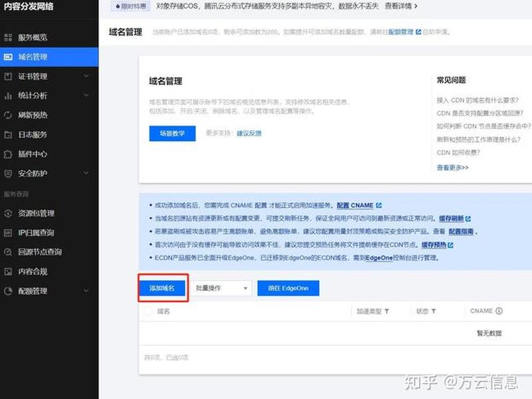Click external-link icon after 配置 CNAME
The width and height of the screenshot is (532, 399).
point(379,205)
